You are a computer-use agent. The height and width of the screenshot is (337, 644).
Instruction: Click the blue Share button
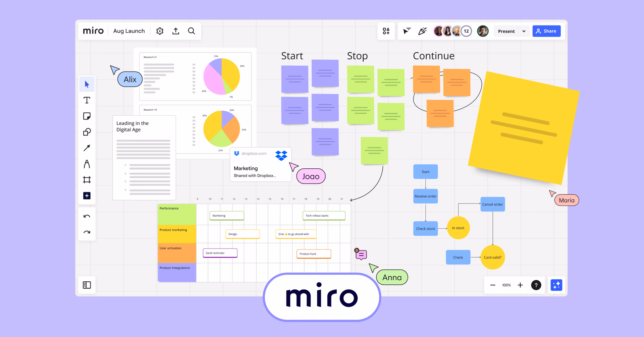546,31
